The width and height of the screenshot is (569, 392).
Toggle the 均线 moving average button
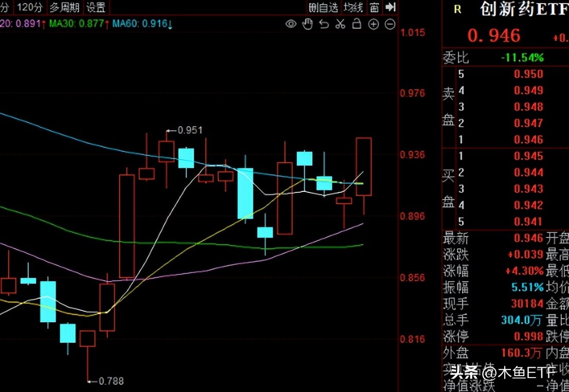point(353,7)
